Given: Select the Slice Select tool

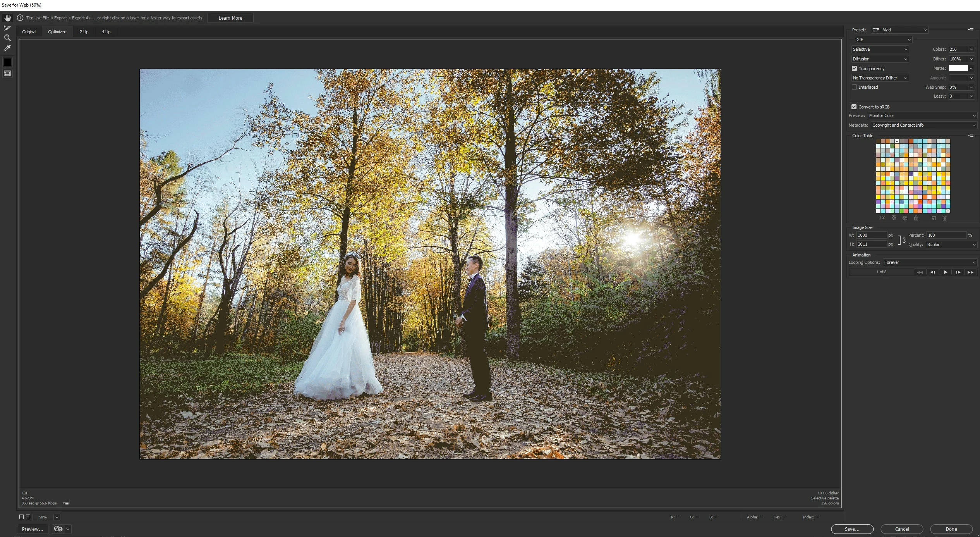Looking at the screenshot, I should 7,28.
